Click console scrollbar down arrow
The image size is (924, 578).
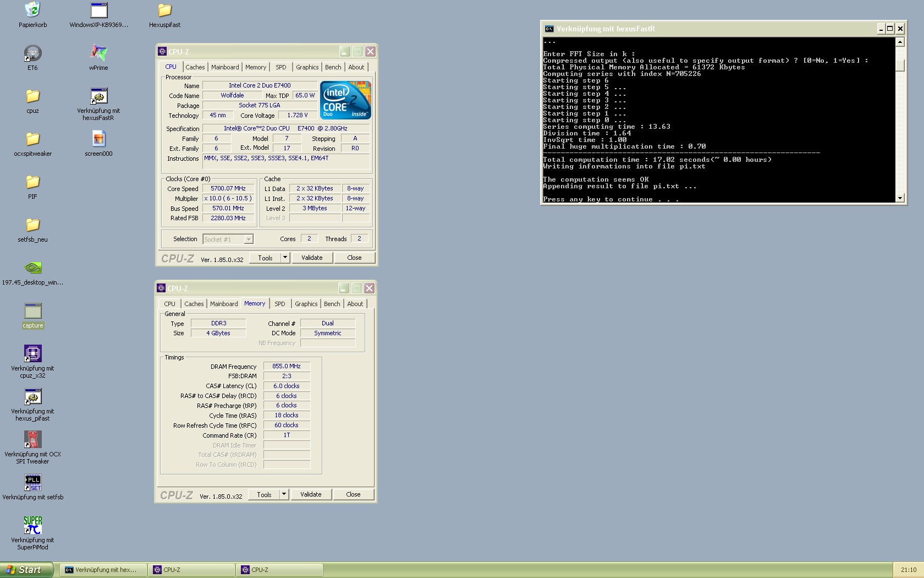pyautogui.click(x=900, y=198)
